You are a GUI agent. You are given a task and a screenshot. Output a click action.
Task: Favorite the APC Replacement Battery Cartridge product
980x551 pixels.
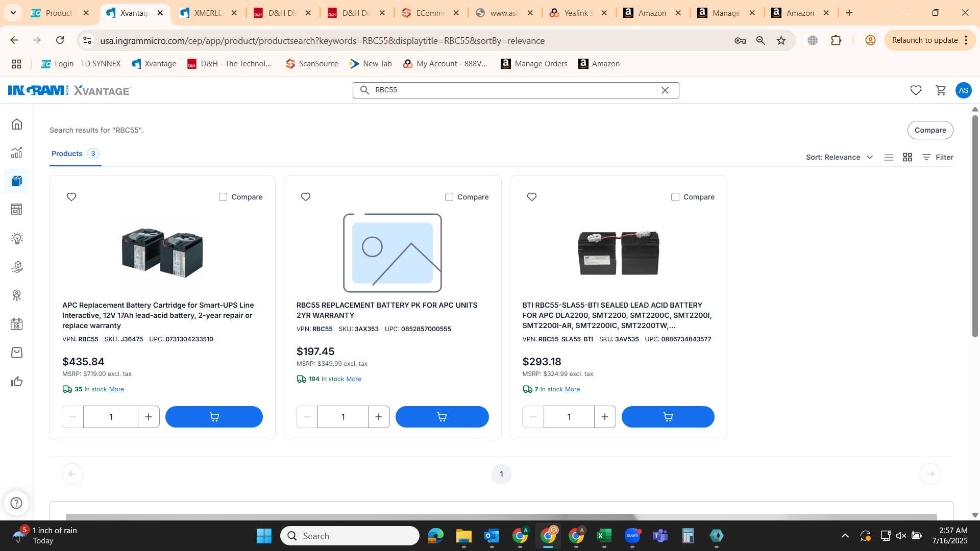(71, 197)
